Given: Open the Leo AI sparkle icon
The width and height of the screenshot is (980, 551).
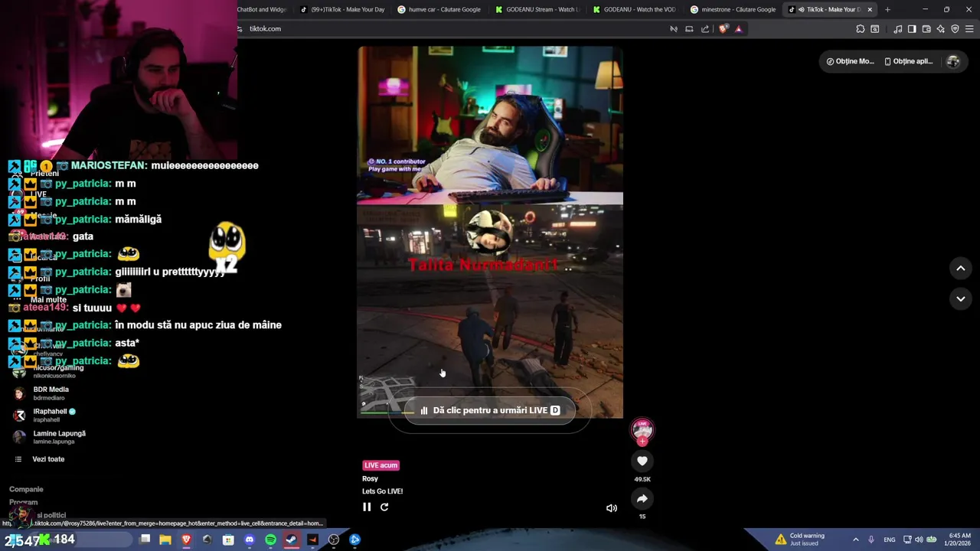Looking at the screenshot, I should [x=941, y=29].
